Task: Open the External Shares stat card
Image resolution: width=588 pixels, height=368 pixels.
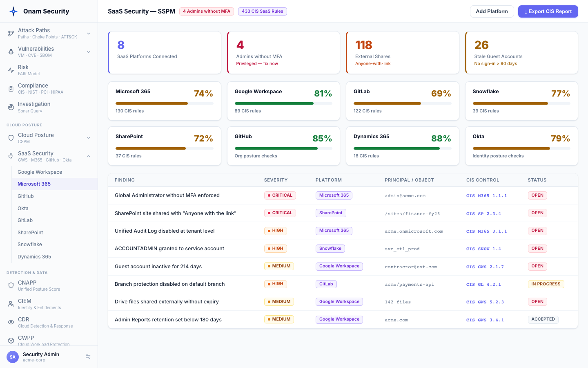Action: [x=403, y=53]
